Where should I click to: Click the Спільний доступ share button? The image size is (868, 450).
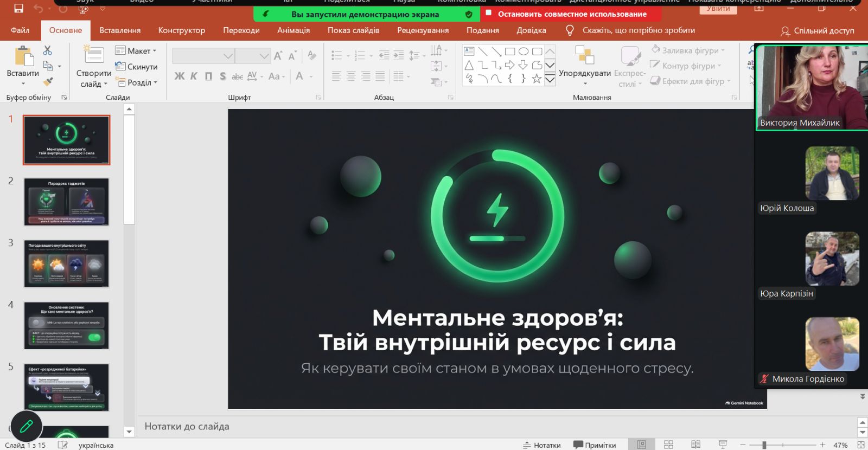point(817,31)
